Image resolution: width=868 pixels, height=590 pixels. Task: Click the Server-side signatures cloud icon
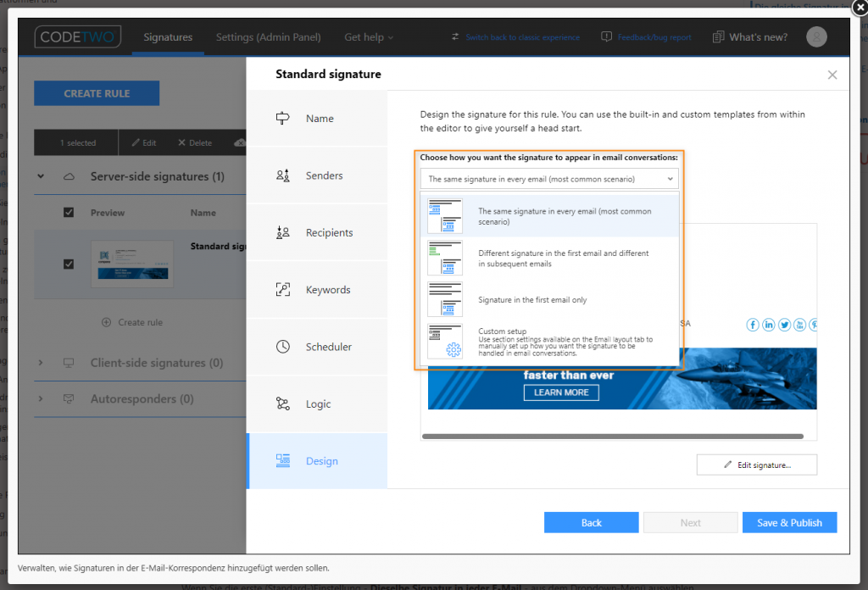pyautogui.click(x=69, y=176)
